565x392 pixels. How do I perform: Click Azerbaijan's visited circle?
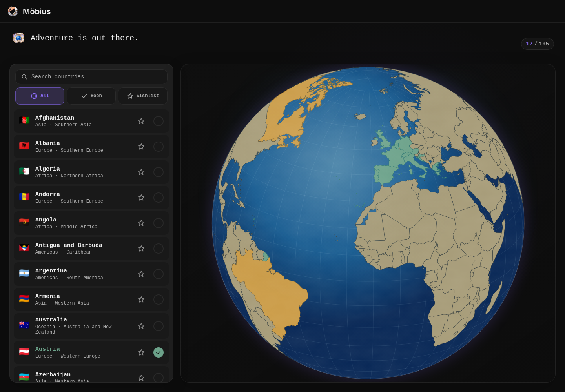tap(159, 378)
